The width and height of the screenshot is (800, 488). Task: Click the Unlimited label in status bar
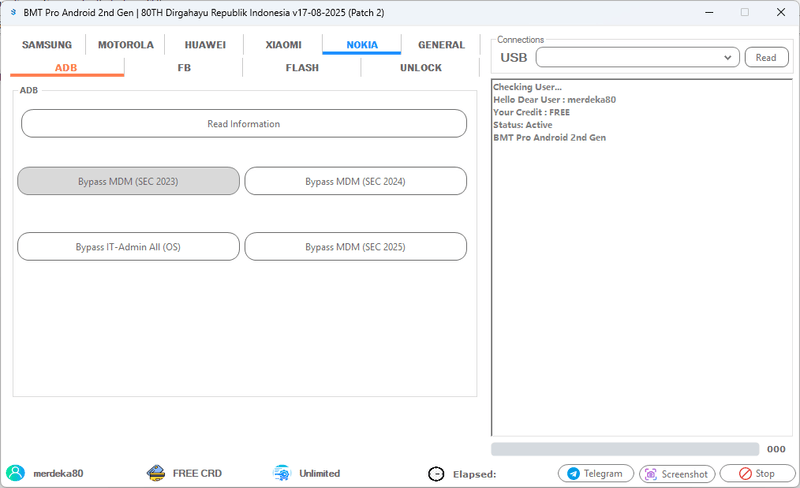(319, 473)
